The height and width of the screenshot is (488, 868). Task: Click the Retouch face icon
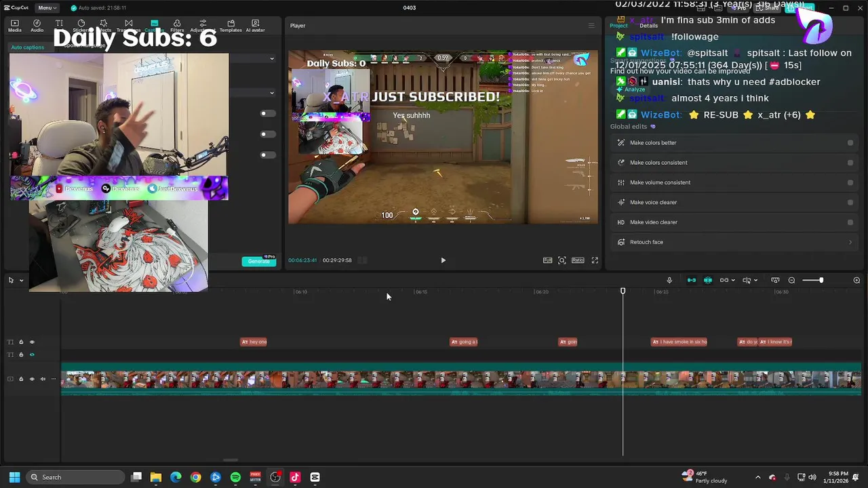620,242
